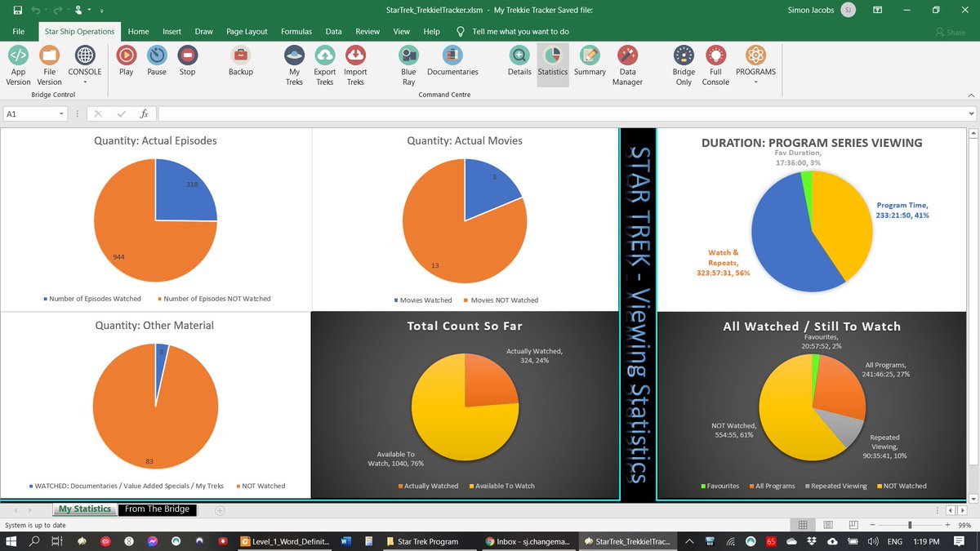This screenshot has height=551, width=980.
Task: Open the Undo history dropdown arrow
Action: coord(47,11)
